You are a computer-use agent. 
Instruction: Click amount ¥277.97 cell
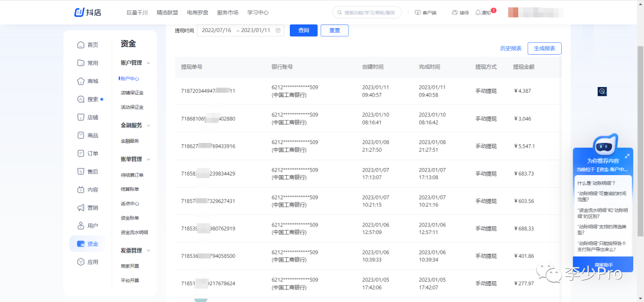pyautogui.click(x=524, y=284)
